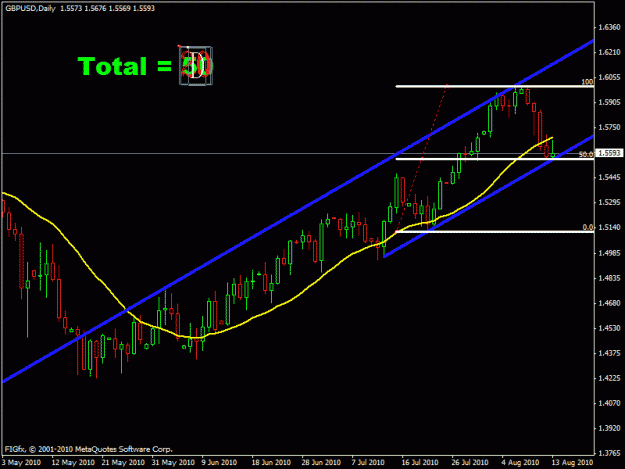
Task: Click the 1.5140 price axis label
Action: click(610, 228)
